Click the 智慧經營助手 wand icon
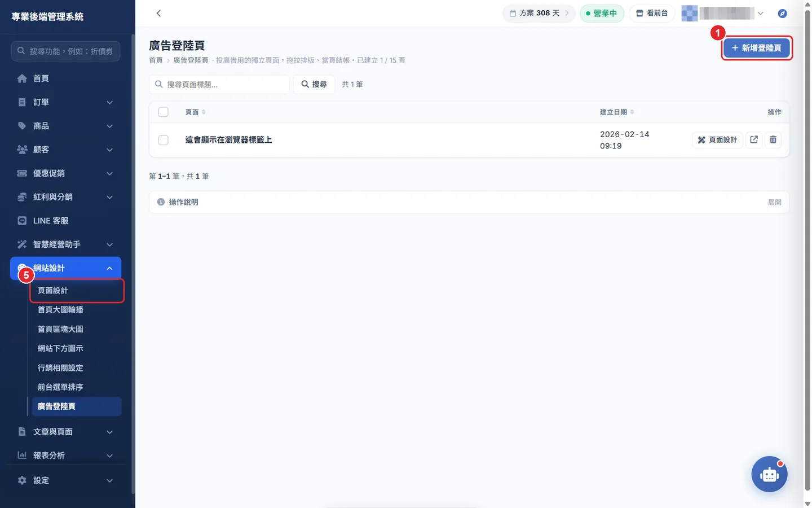Image resolution: width=812 pixels, height=508 pixels. click(x=22, y=244)
